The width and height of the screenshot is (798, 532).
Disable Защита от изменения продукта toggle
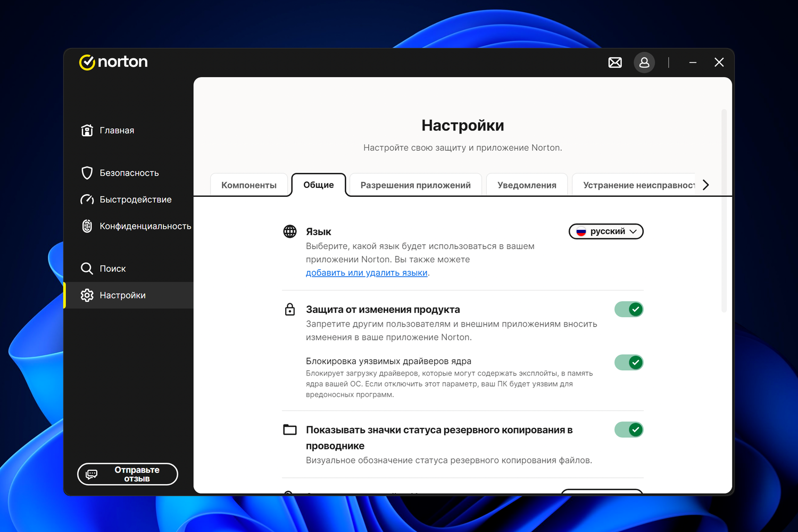coord(629,309)
